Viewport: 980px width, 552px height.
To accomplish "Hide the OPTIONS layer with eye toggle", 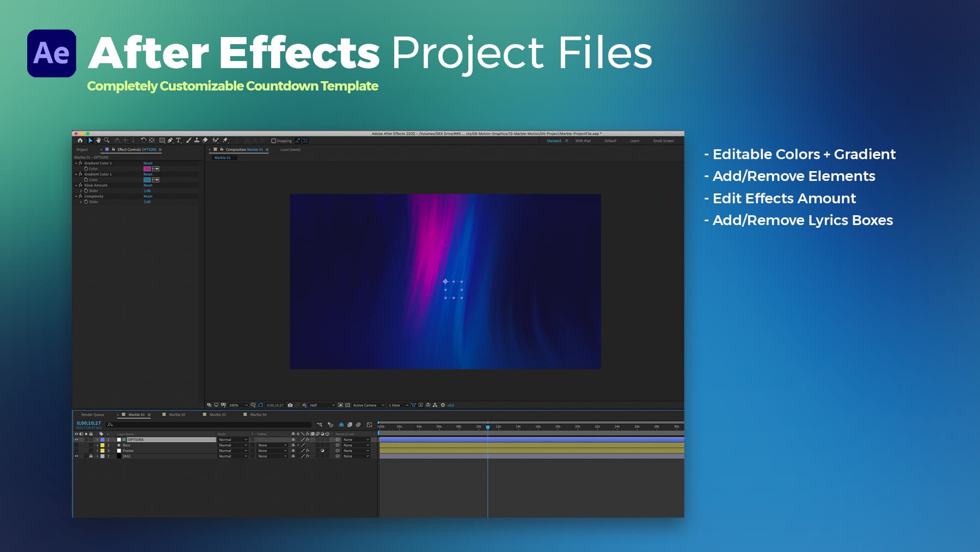I will (x=76, y=440).
